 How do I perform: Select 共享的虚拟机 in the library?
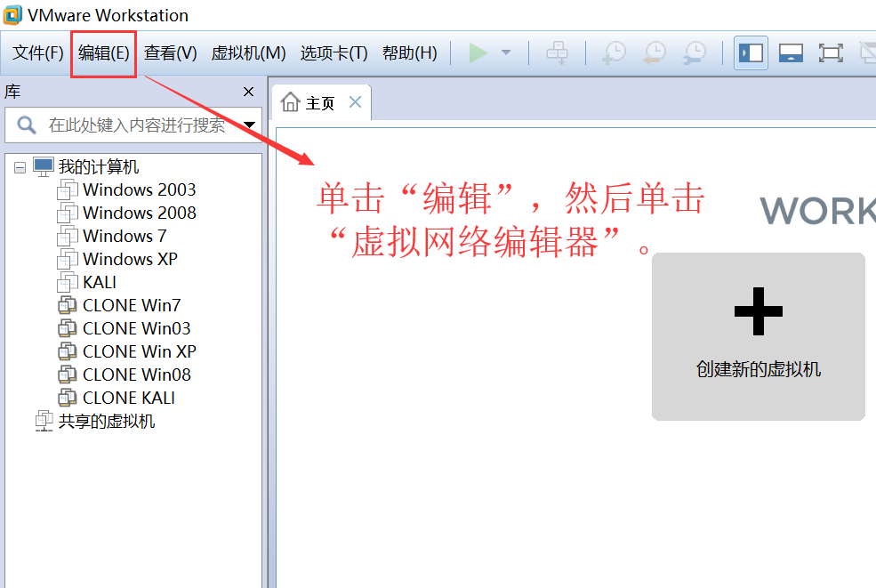coord(107,421)
